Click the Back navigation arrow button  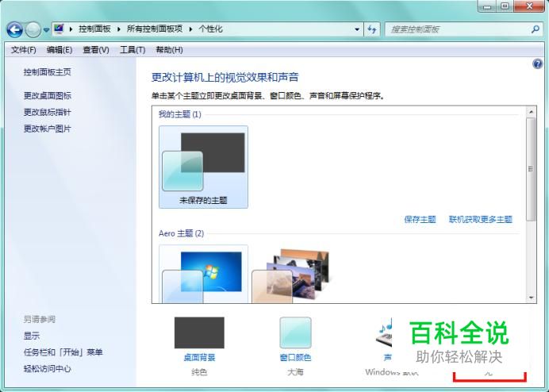click(15, 30)
